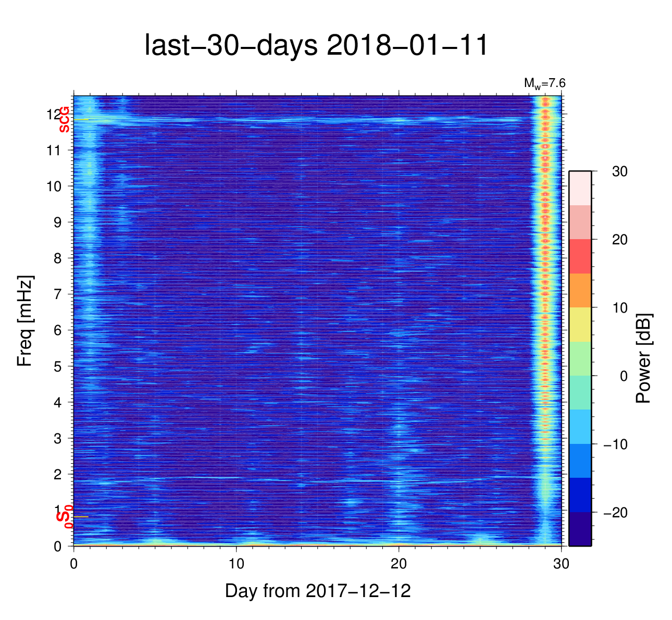Pick the darkest navy colorbar segment at bottom
The height and width of the screenshot is (620, 672).
tap(580, 529)
